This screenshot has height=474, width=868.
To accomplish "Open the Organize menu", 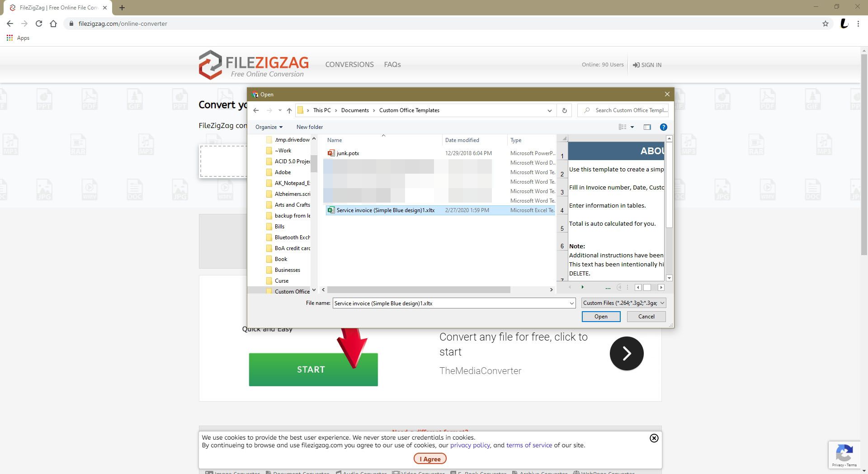I will click(269, 127).
